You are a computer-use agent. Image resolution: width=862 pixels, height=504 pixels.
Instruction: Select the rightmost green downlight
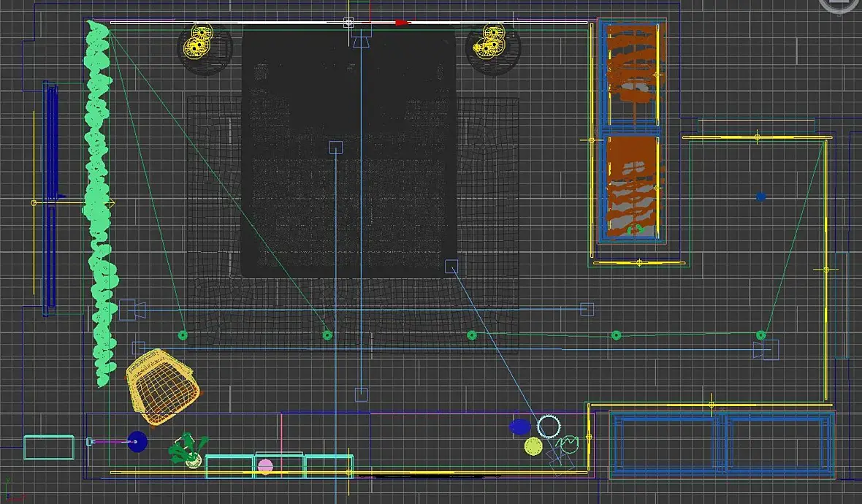761,335
